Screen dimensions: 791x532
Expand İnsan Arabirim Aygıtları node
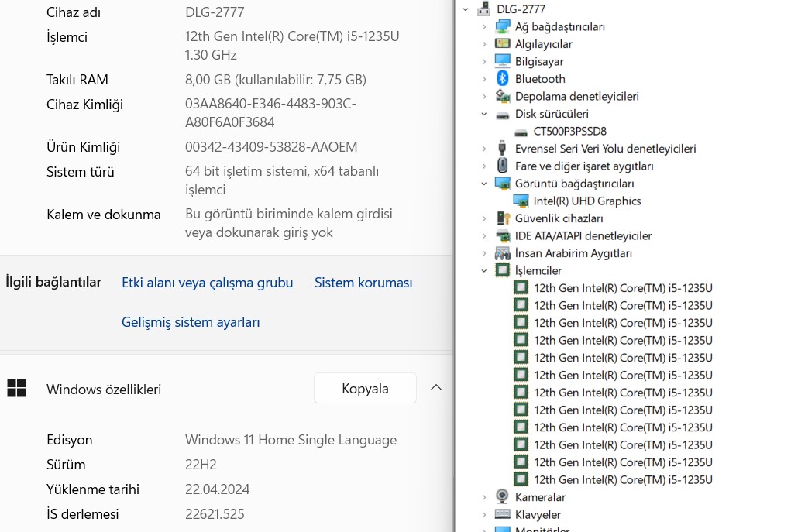[484, 253]
